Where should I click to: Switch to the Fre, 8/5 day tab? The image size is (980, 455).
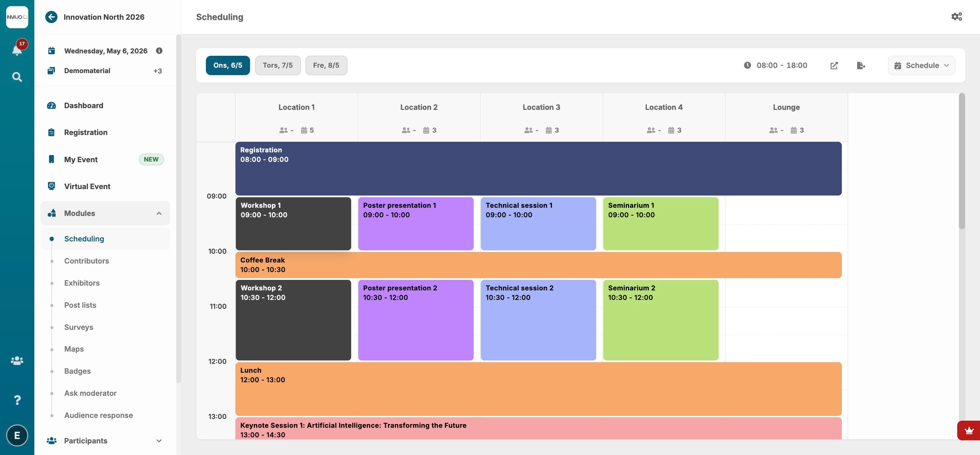coord(326,65)
